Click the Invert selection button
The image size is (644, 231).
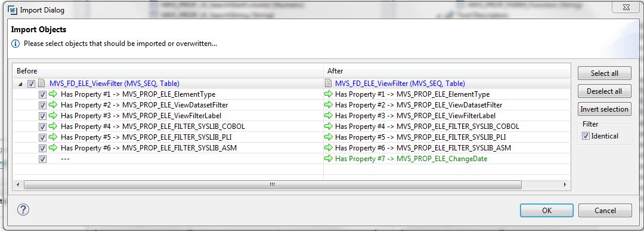point(605,109)
